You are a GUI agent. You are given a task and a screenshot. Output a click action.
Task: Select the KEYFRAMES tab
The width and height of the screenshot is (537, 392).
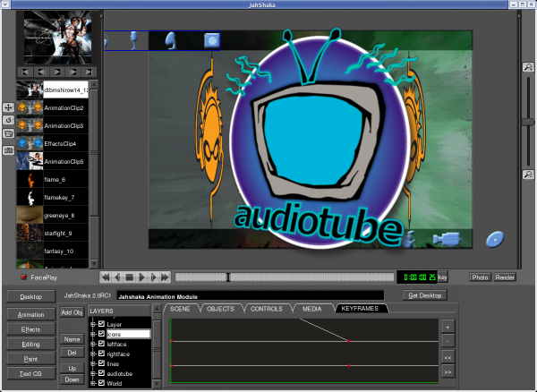pyautogui.click(x=360, y=309)
